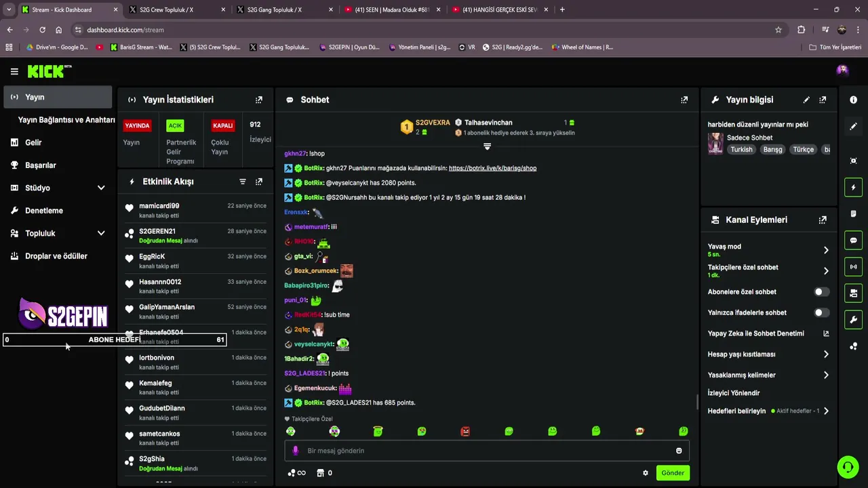Click the chat scrollbar
Viewport: 868px width, 488px height.
[698, 402]
